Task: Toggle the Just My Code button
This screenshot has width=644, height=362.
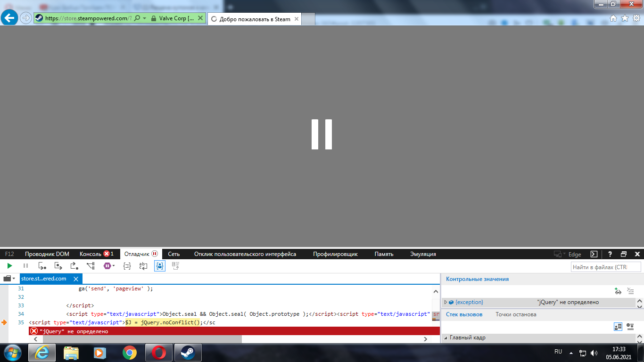Action: 160,266
